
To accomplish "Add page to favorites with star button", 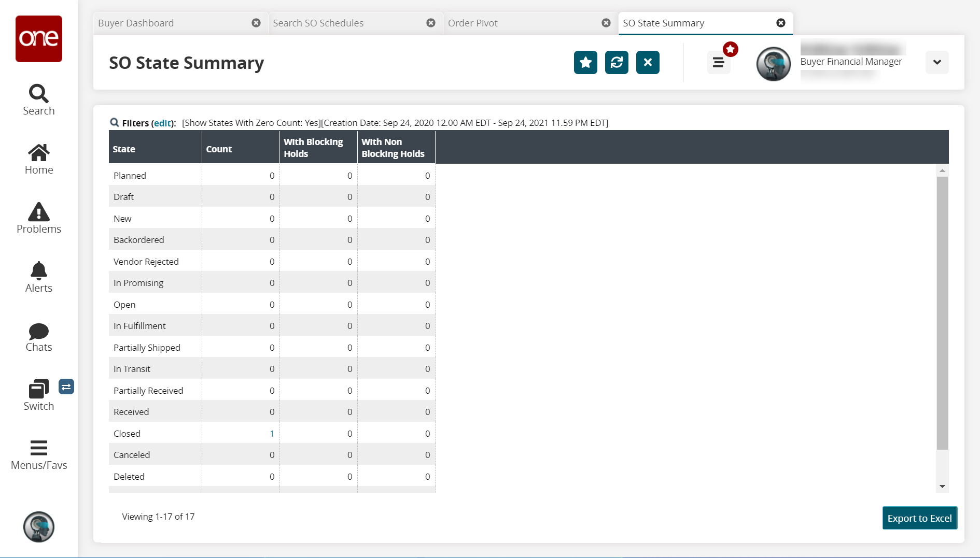I will [x=585, y=63].
